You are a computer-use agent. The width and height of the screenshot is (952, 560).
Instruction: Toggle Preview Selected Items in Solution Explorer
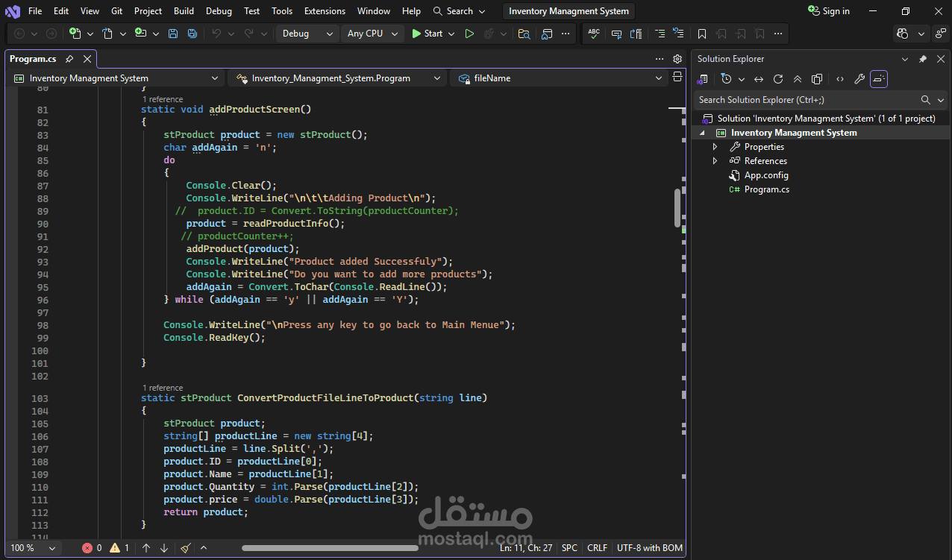879,79
